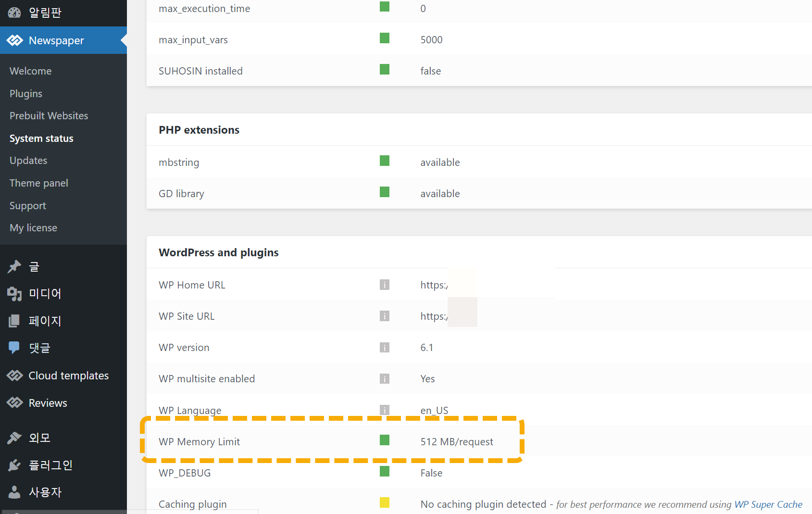The height and width of the screenshot is (514, 812).
Task: Select My license in Newspaper menu
Action: pyautogui.click(x=34, y=228)
